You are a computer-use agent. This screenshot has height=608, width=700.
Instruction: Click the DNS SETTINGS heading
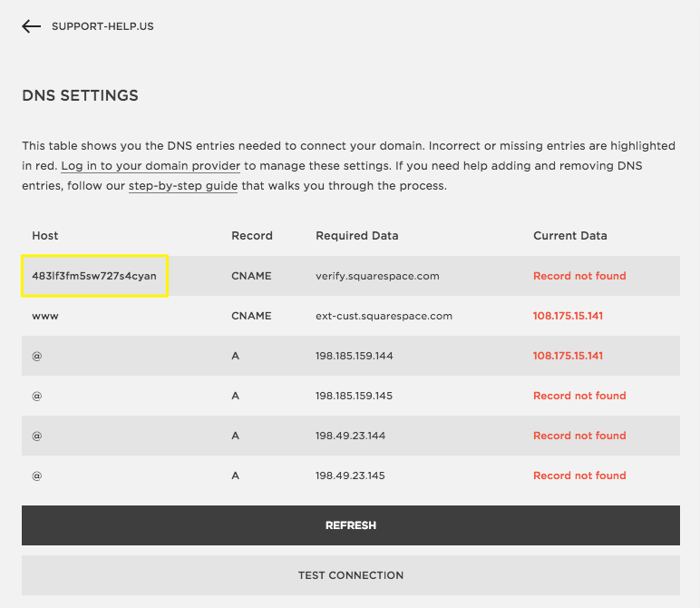80,95
